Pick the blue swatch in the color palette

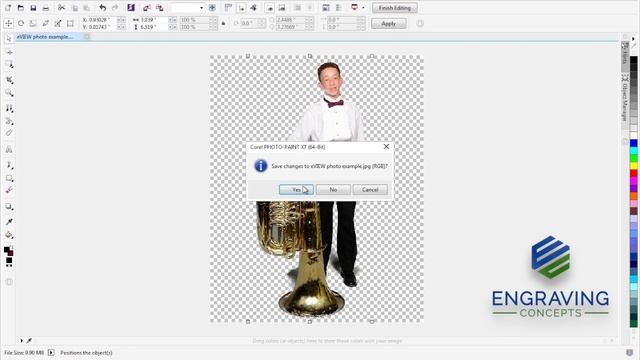[633, 143]
